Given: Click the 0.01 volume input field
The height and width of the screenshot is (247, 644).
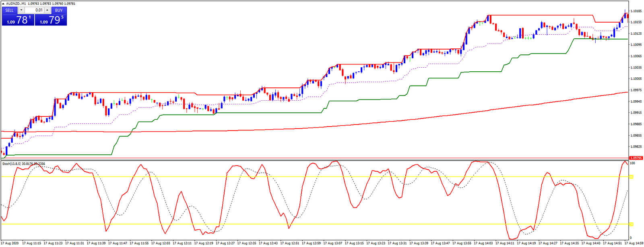Looking at the screenshot, I should (x=35, y=10).
